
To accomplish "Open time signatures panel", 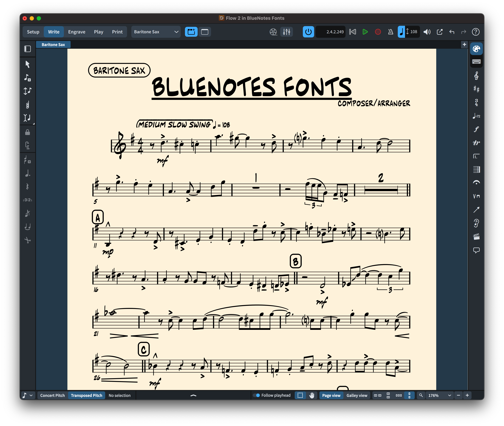I will 476,103.
